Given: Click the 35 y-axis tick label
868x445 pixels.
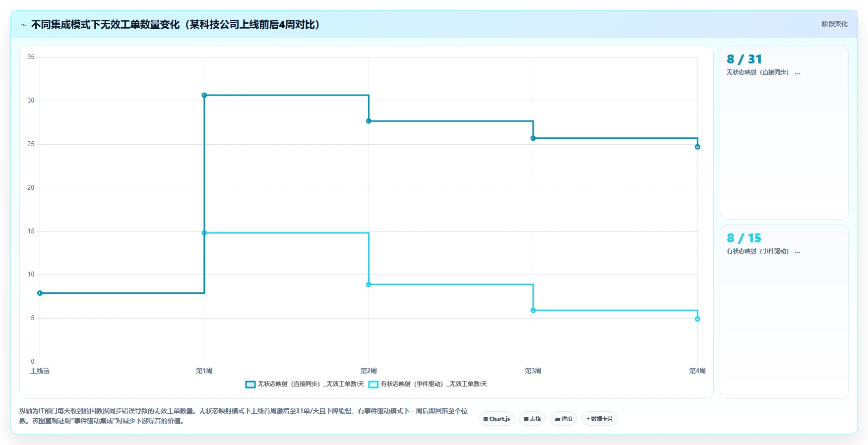Looking at the screenshot, I should pyautogui.click(x=31, y=57).
